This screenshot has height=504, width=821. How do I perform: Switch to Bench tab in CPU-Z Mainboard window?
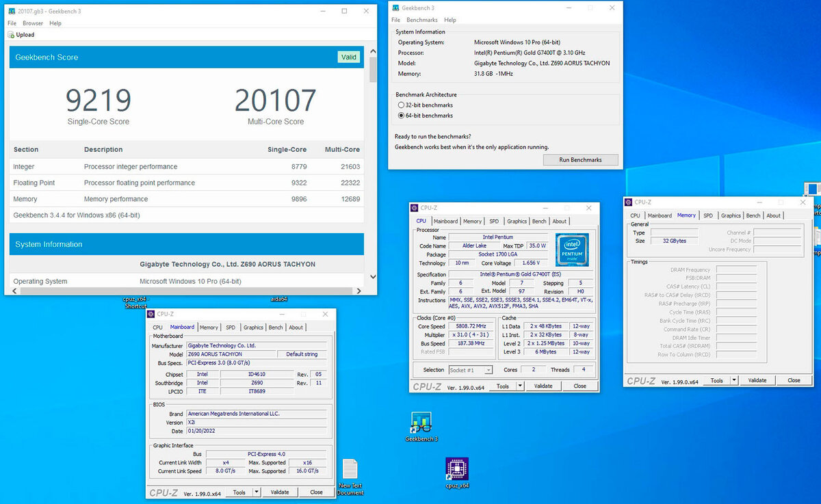[x=276, y=328]
